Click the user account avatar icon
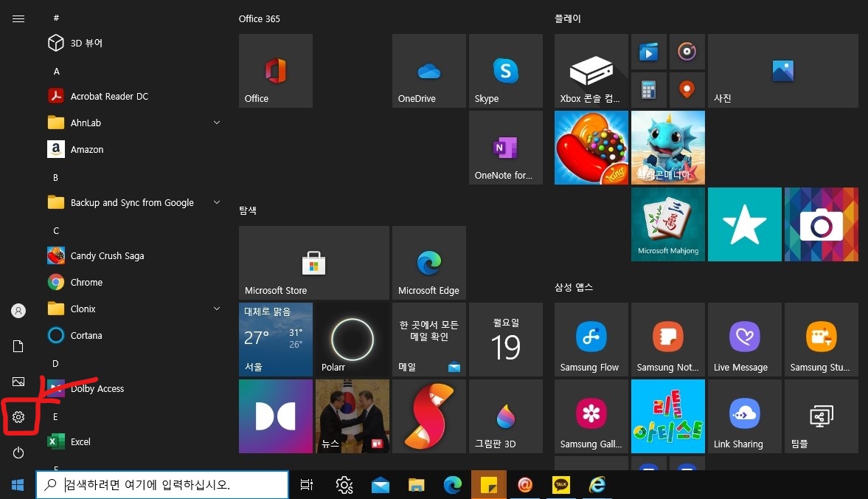This screenshot has width=868, height=499. pos(18,311)
